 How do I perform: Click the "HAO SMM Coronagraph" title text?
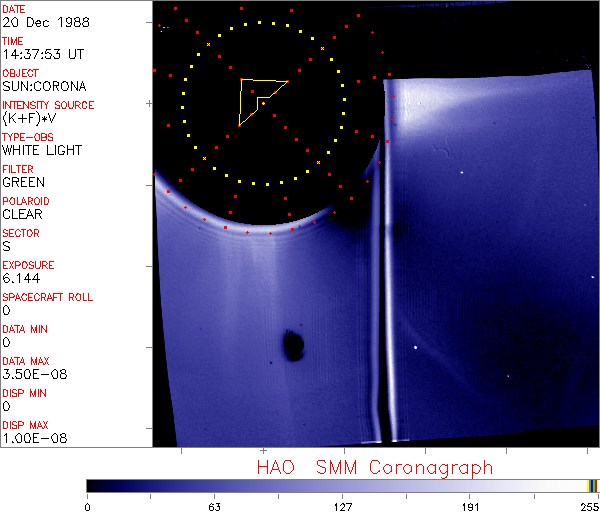[x=375, y=467]
